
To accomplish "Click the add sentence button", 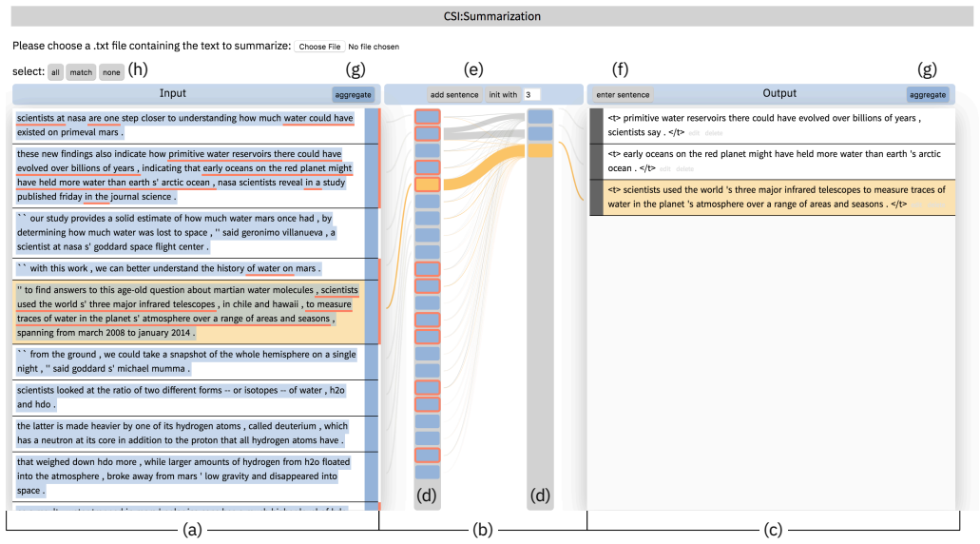I will point(454,94).
